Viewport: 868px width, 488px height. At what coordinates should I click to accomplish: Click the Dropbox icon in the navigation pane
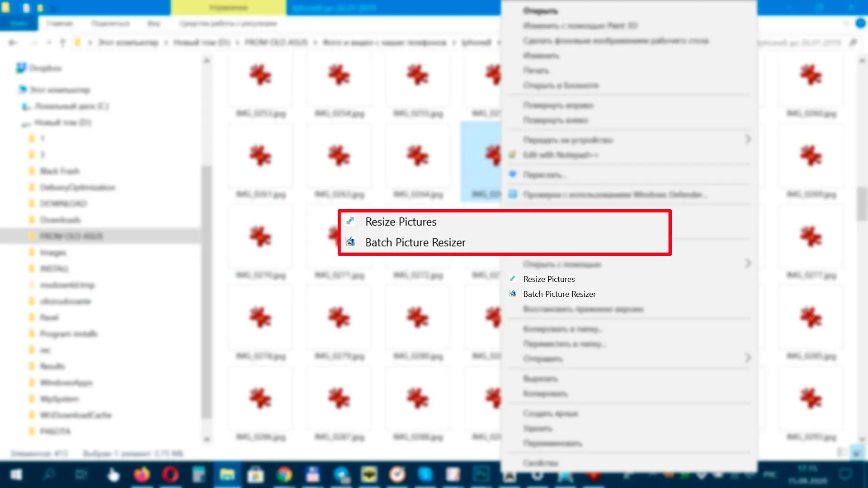coord(21,68)
